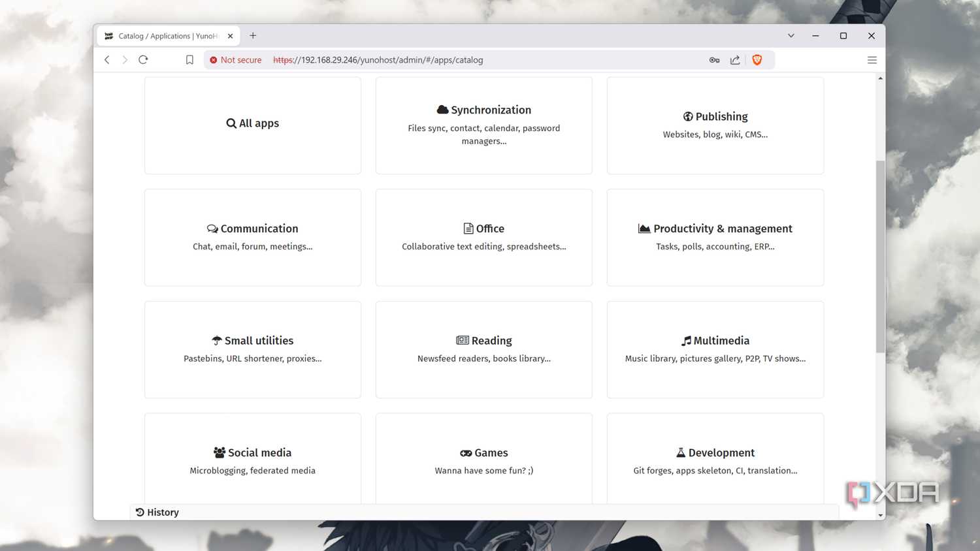Open the Communication category card
Image resolution: width=980 pixels, height=551 pixels.
pos(253,238)
